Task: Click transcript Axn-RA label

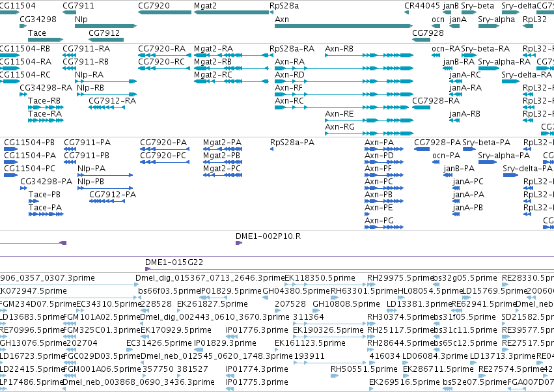Action: pos(290,61)
